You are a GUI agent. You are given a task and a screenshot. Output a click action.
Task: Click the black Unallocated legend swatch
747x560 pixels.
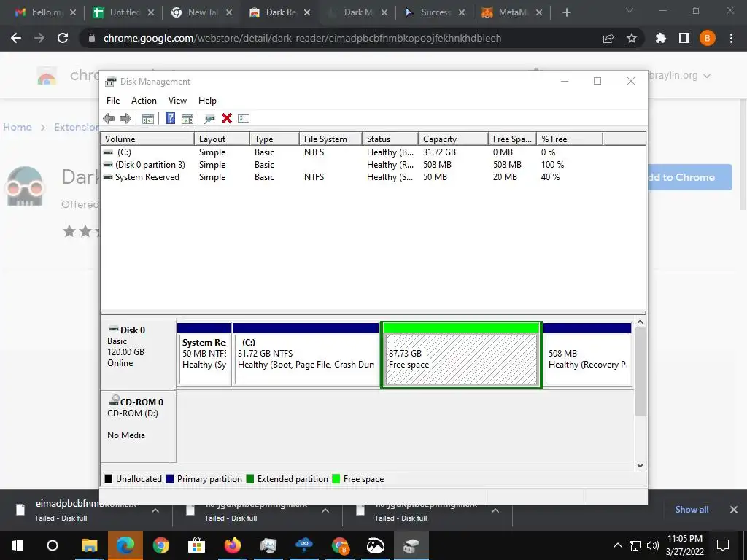pos(109,479)
